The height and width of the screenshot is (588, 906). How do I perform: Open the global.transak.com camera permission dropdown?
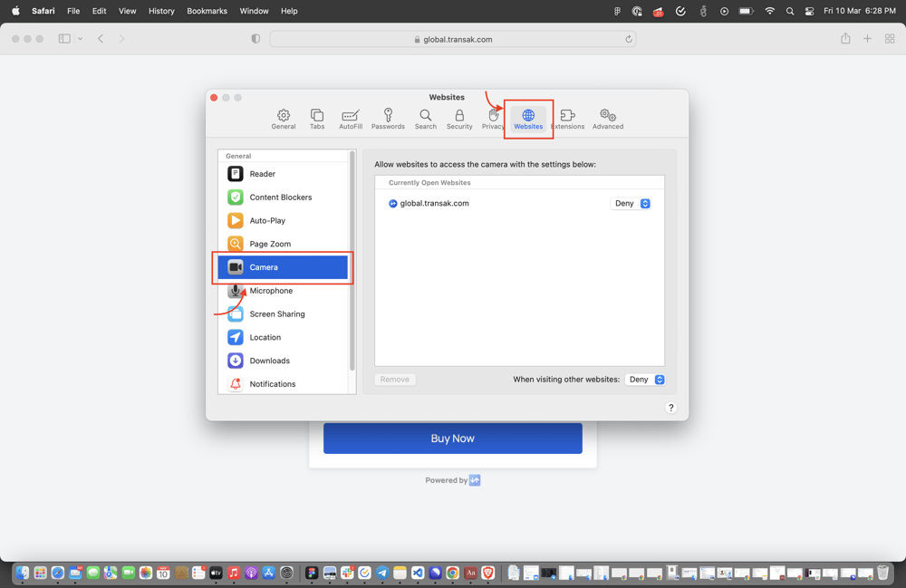click(631, 204)
